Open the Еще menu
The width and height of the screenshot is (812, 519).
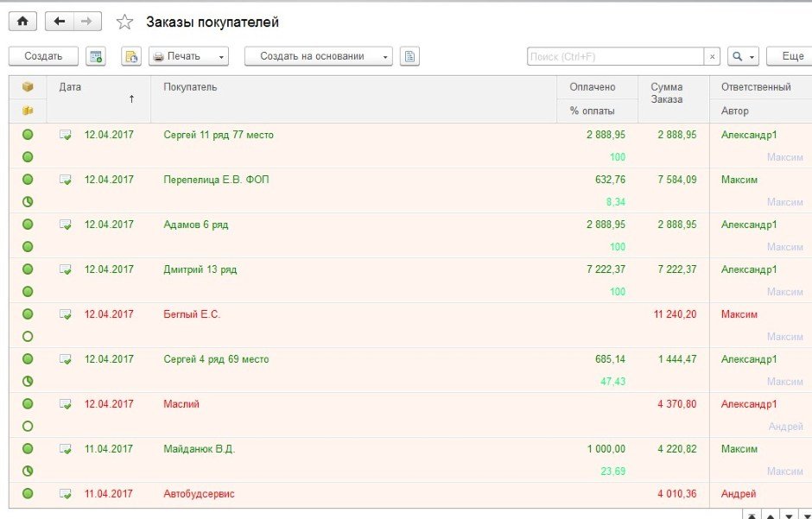pos(790,56)
